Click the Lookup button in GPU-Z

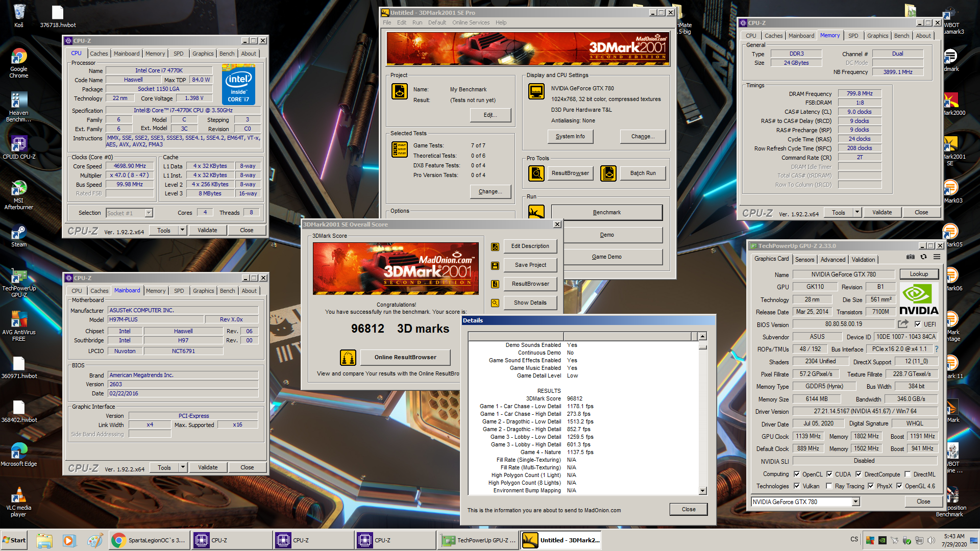pyautogui.click(x=919, y=274)
